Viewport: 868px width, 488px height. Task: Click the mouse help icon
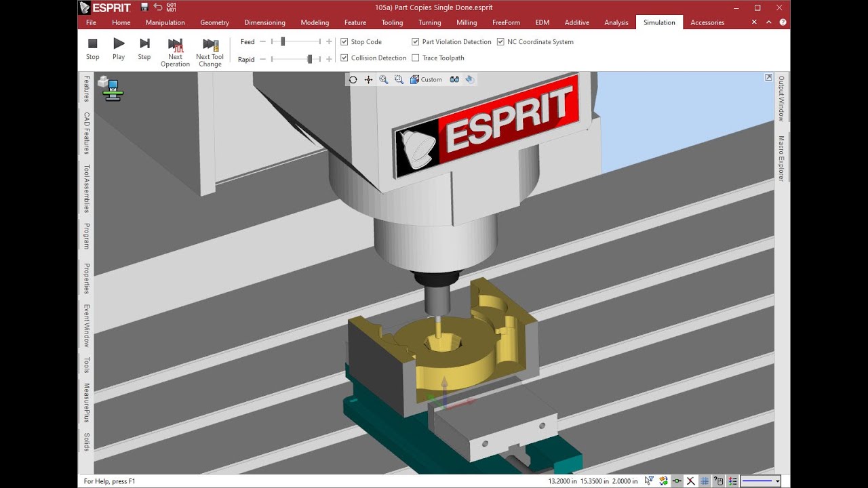pyautogui.click(x=718, y=481)
